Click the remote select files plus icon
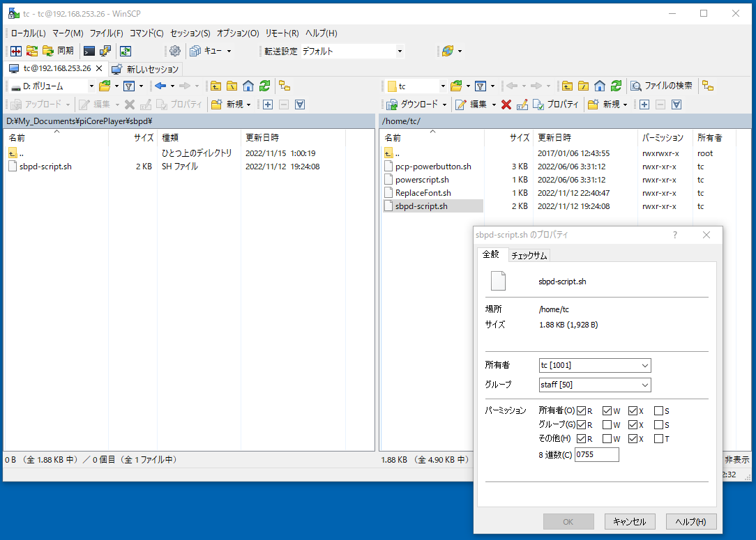Screen dimensions: 756x540 (x=644, y=105)
